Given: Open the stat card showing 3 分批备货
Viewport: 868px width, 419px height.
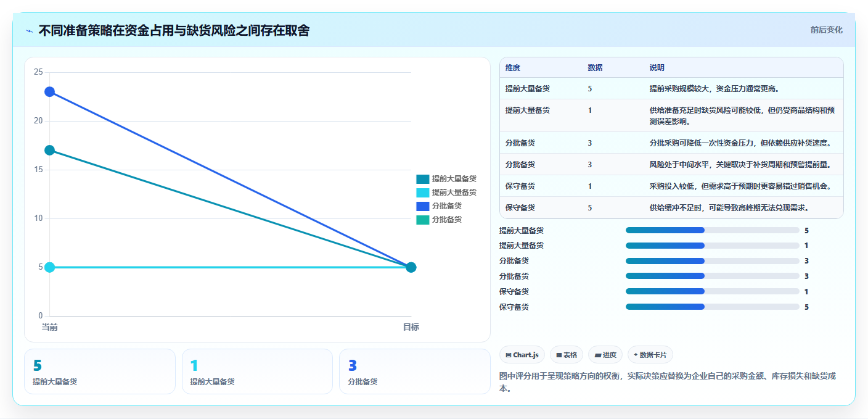Looking at the screenshot, I should [414, 371].
